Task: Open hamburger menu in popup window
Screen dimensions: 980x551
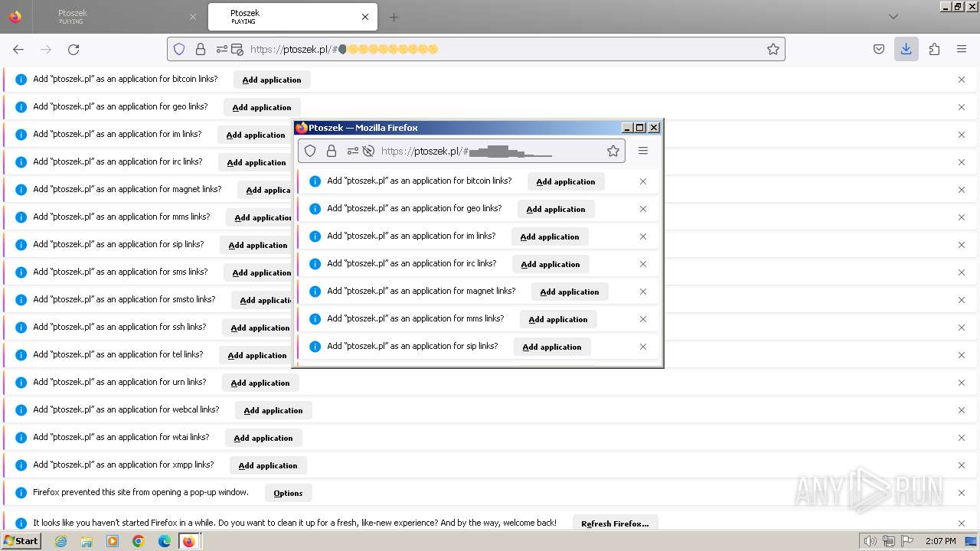Action: click(643, 151)
